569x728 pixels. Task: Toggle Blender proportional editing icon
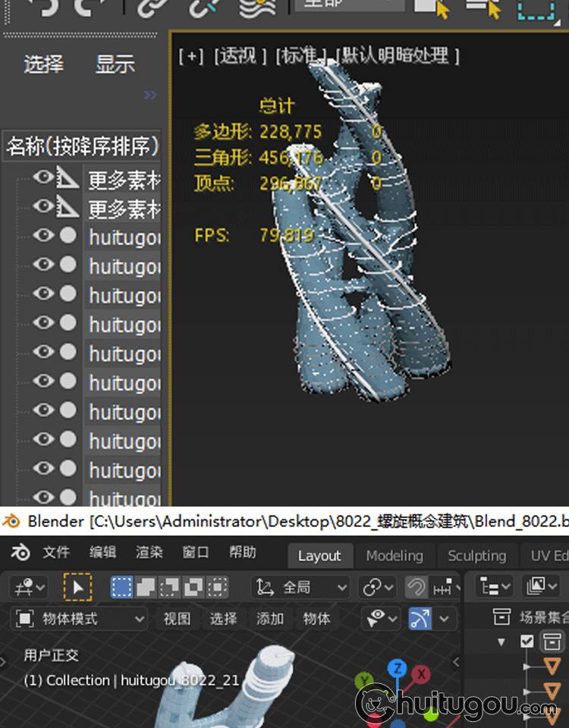click(x=416, y=587)
